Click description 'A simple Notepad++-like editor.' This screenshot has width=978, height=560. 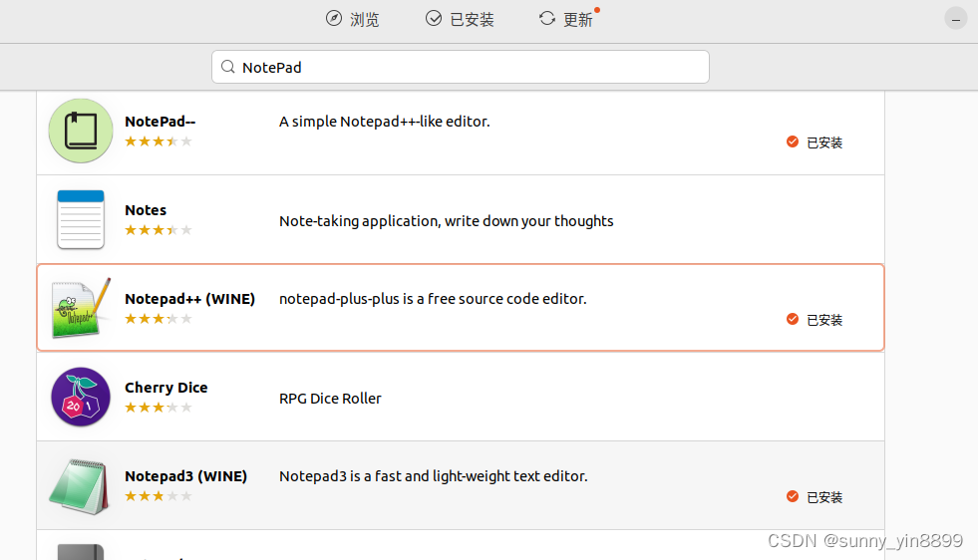click(385, 122)
